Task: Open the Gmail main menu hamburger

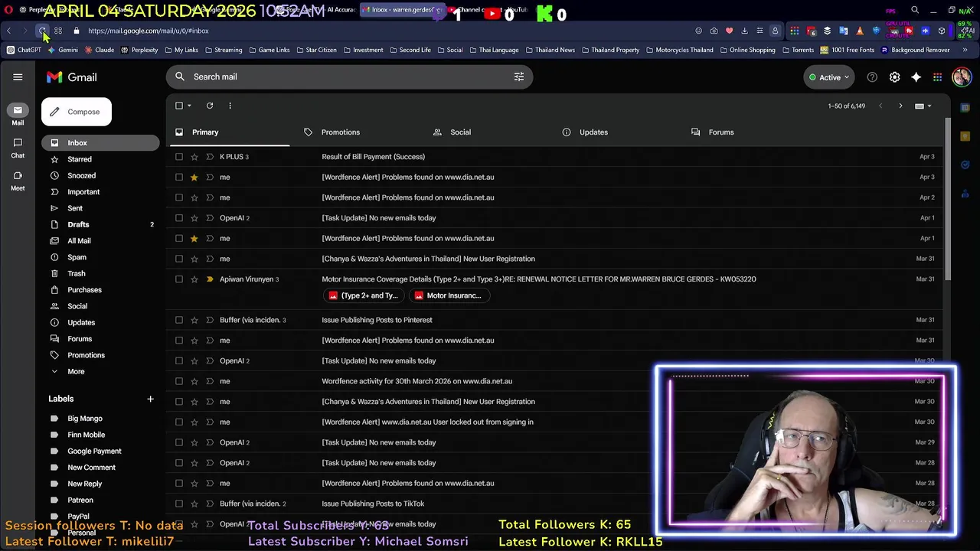Action: coord(18,77)
